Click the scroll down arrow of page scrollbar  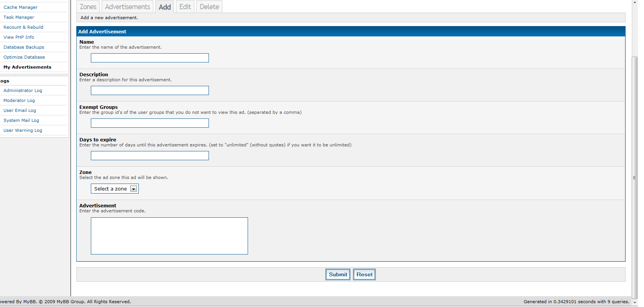[x=635, y=303]
